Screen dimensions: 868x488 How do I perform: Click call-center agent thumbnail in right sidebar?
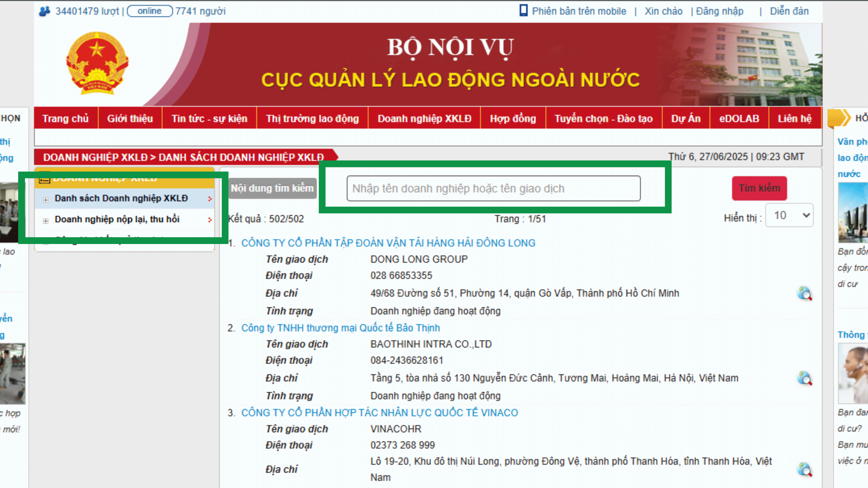853,373
